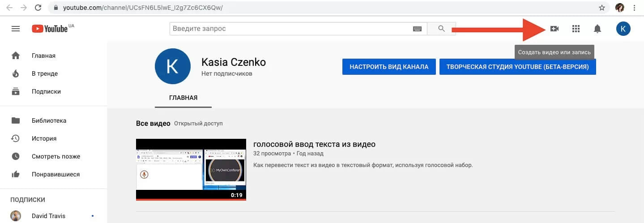Open the on-screen keyboard in search box
Screen dimensions: 644x223
[x=417, y=29]
